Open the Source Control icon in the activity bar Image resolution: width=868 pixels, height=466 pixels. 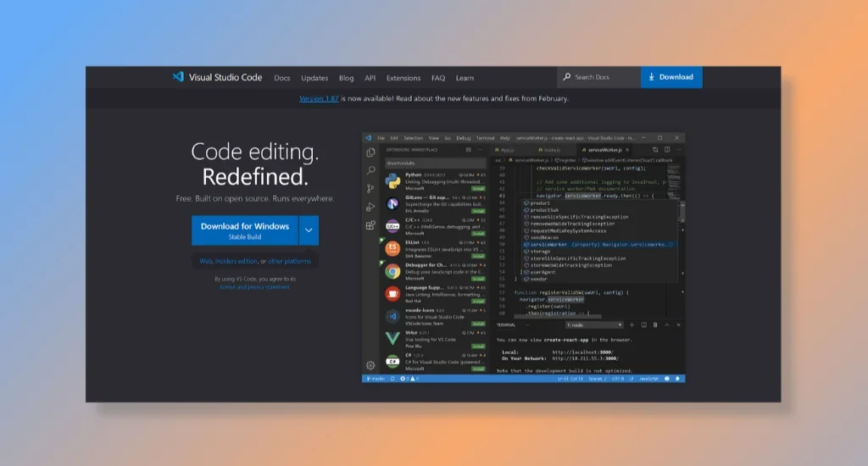pos(370,188)
